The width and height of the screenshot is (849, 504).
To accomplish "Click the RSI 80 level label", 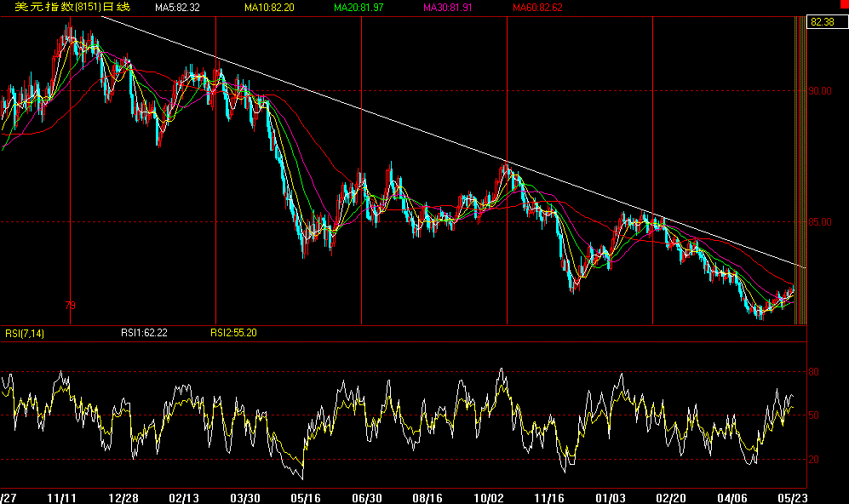I will click(813, 372).
